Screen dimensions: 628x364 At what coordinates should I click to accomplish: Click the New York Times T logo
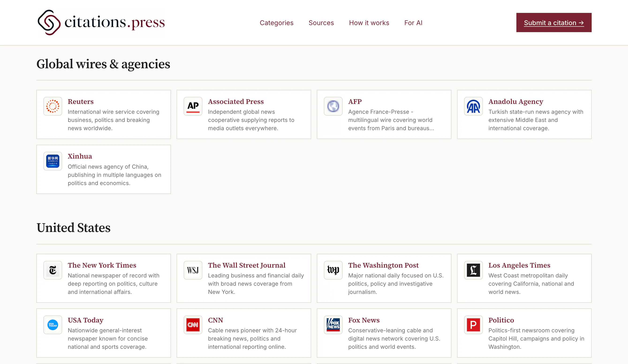tap(53, 270)
